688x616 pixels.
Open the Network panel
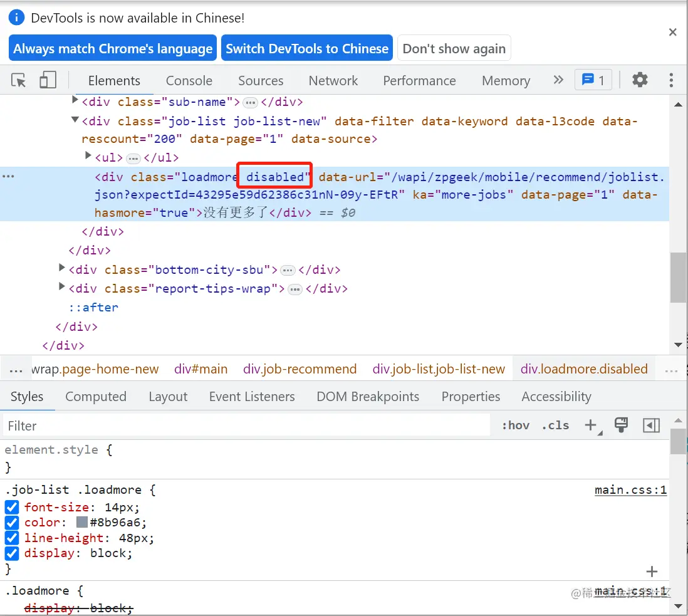[333, 80]
